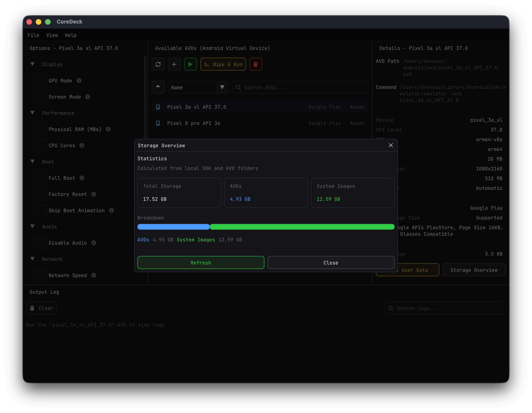This screenshot has width=532, height=413.
Task: Click the red trash delete AVD icon
Action: (255, 64)
